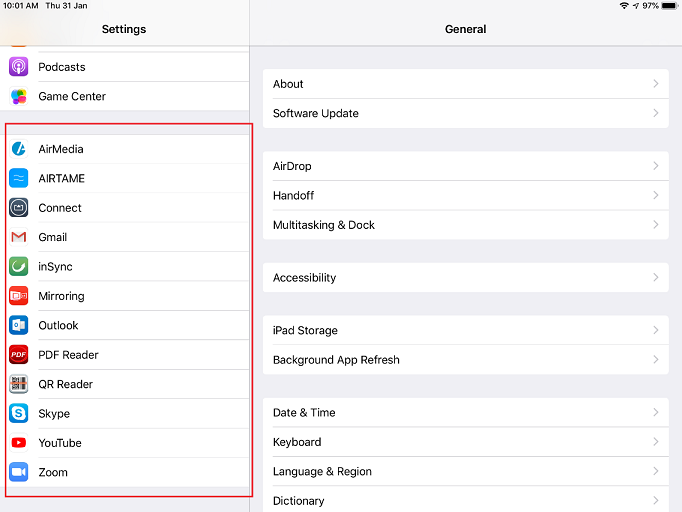
Task: Open Software Update using its chevron
Action: pyautogui.click(x=656, y=113)
